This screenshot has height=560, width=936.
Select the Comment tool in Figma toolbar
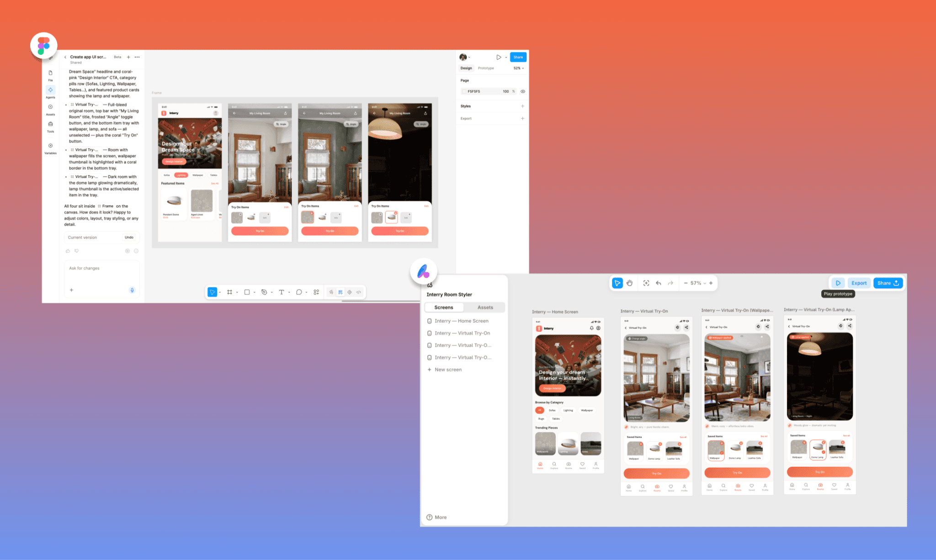coord(299,292)
